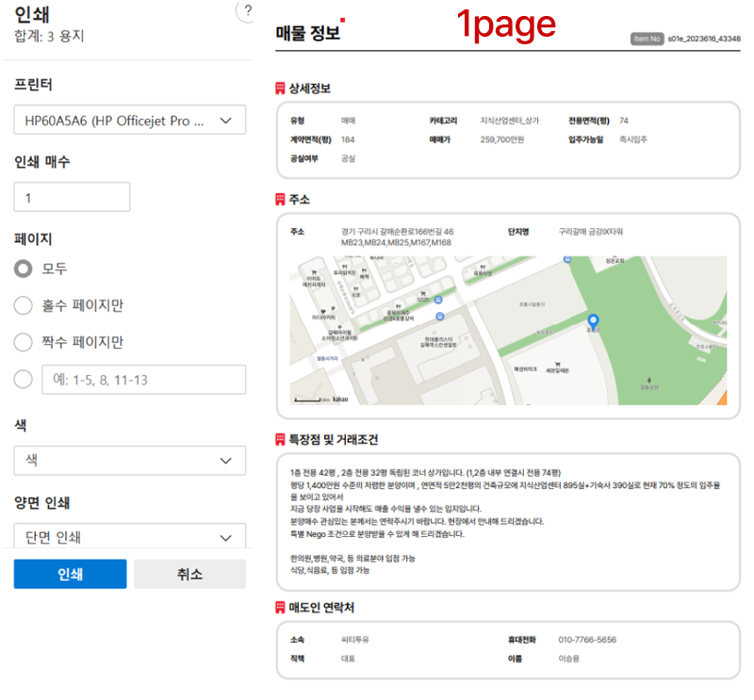Click the 인쇄 매수 copies input field

[x=72, y=198]
